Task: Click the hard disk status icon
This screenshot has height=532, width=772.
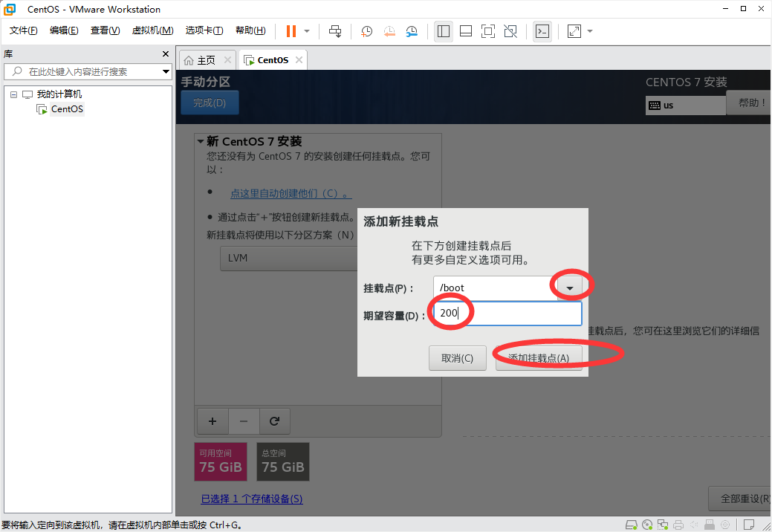Action: point(631,525)
